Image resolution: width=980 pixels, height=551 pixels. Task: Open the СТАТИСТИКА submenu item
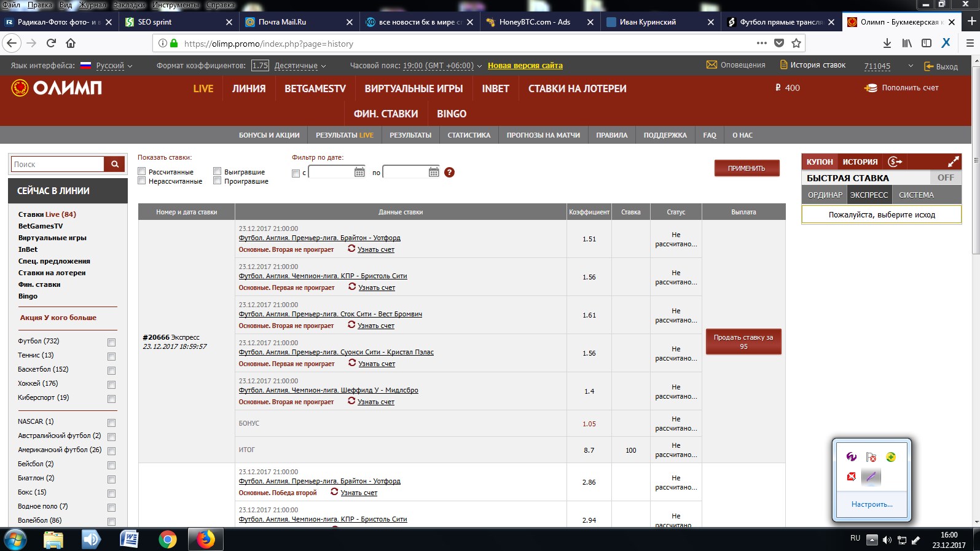click(x=469, y=135)
